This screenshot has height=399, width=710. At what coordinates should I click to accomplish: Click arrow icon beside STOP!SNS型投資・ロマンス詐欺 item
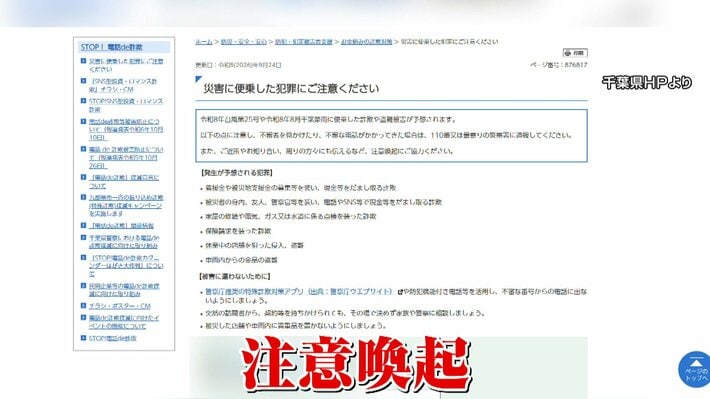pos(83,101)
